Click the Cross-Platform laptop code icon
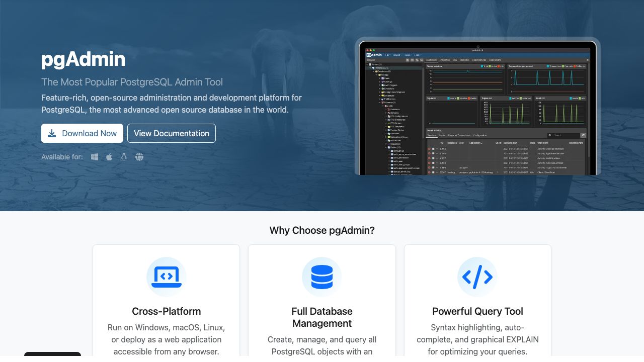 click(x=167, y=277)
